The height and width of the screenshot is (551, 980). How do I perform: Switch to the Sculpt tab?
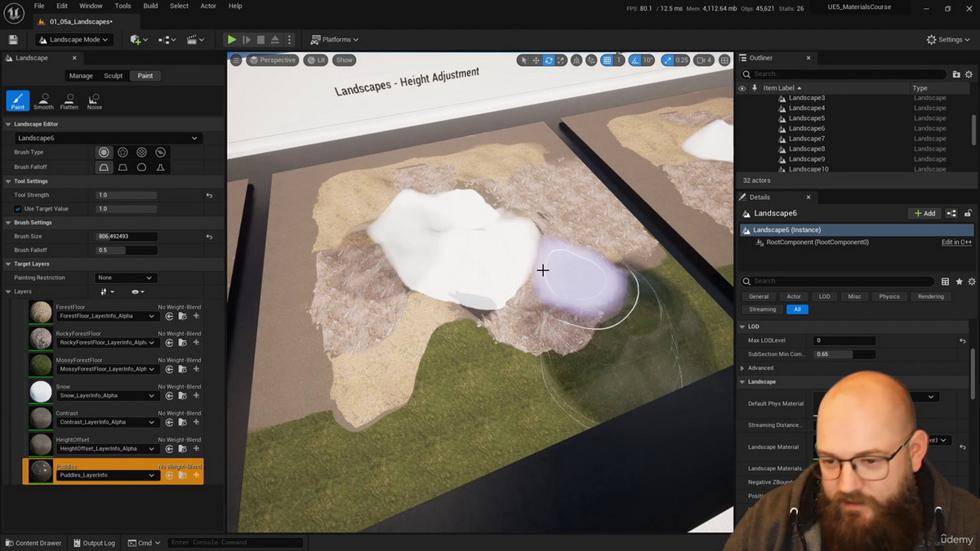(114, 76)
